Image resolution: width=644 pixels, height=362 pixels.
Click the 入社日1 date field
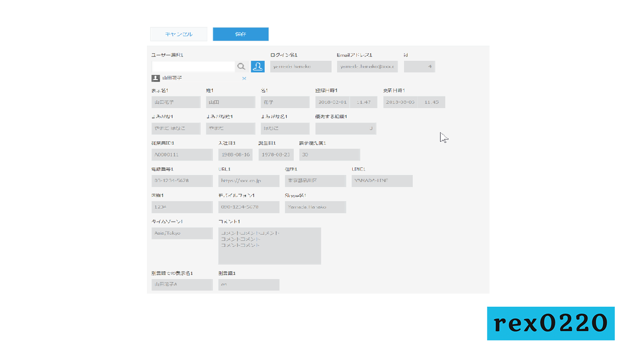(235, 155)
